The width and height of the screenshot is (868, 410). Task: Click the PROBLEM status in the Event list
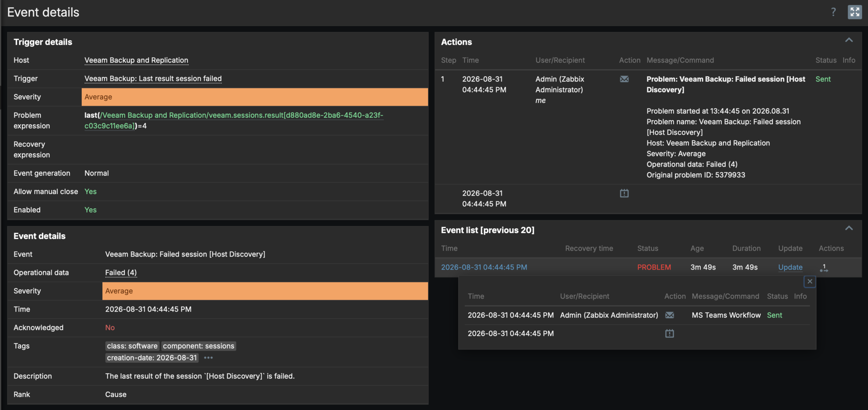(654, 267)
